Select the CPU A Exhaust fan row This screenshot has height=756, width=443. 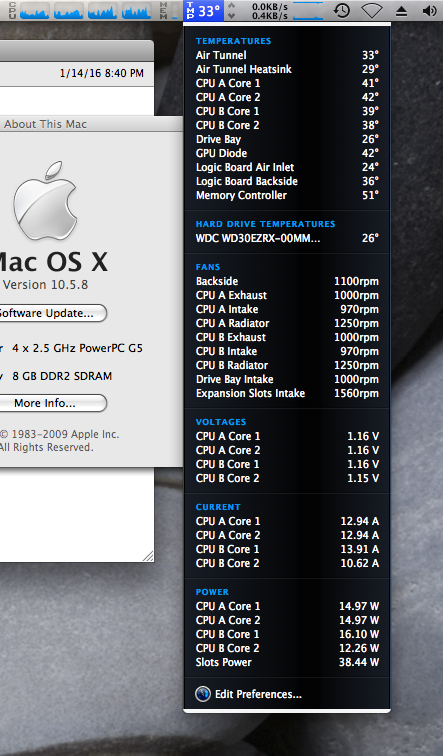(287, 295)
